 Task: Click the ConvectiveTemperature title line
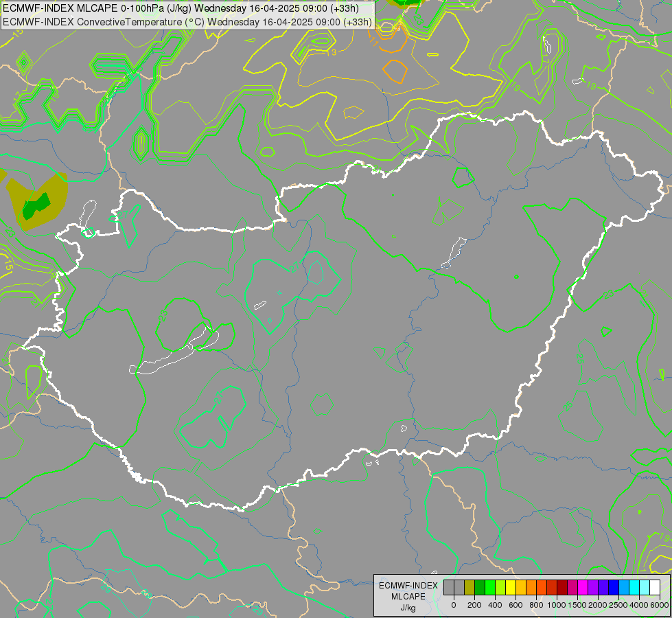point(187,22)
